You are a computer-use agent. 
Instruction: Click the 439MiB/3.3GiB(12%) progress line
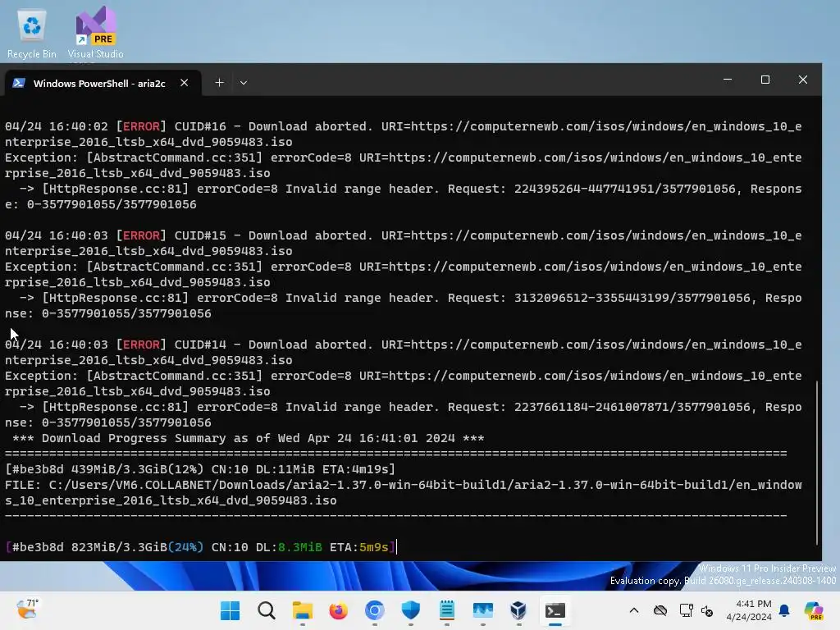point(200,469)
